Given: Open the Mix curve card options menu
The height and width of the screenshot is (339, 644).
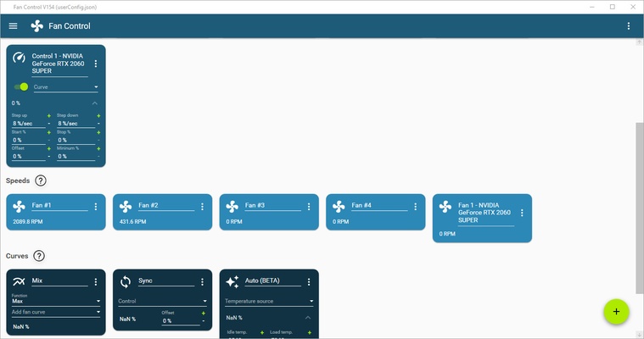Looking at the screenshot, I should 96,281.
